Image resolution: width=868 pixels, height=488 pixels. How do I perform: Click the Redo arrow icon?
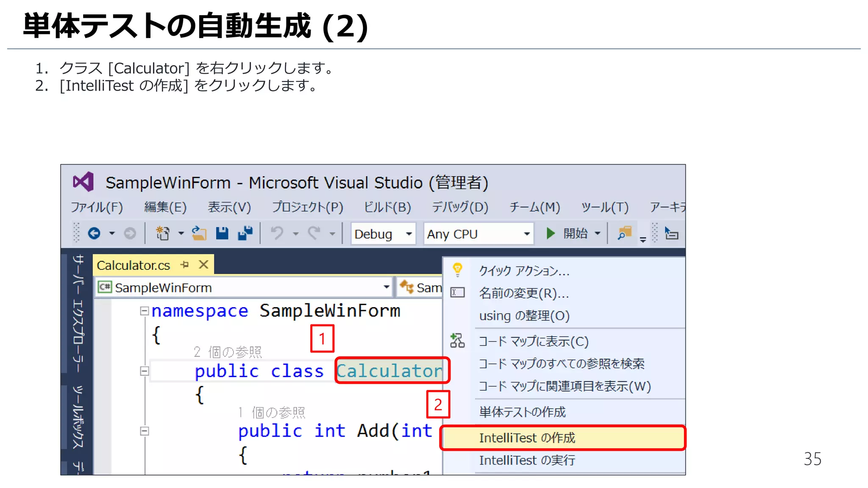(314, 233)
